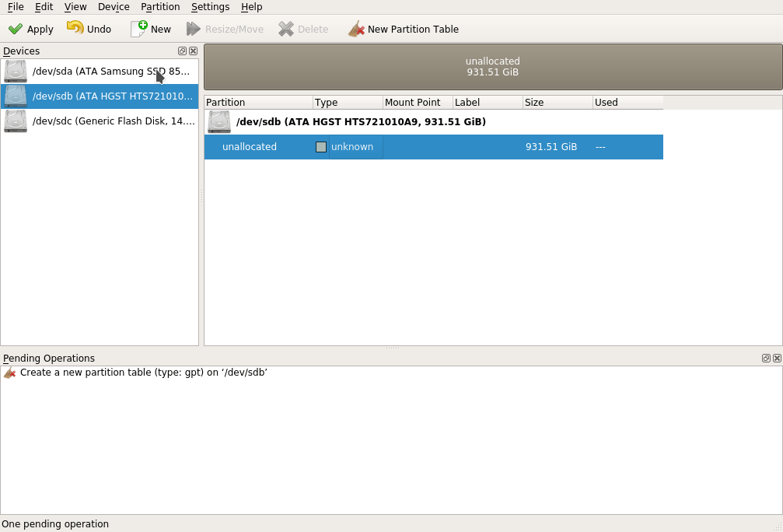
Task: Click the detach icon on the Devices panel
Action: click(x=183, y=51)
